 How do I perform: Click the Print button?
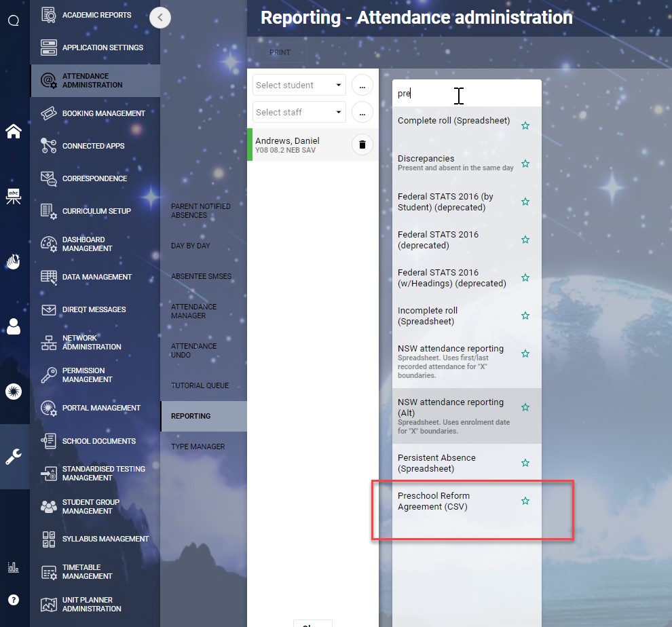pyautogui.click(x=280, y=52)
